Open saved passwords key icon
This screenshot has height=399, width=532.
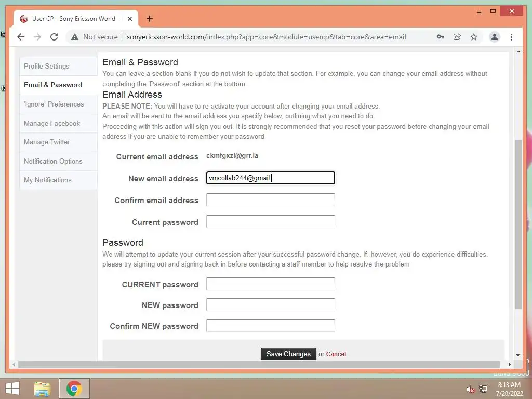pos(441,37)
